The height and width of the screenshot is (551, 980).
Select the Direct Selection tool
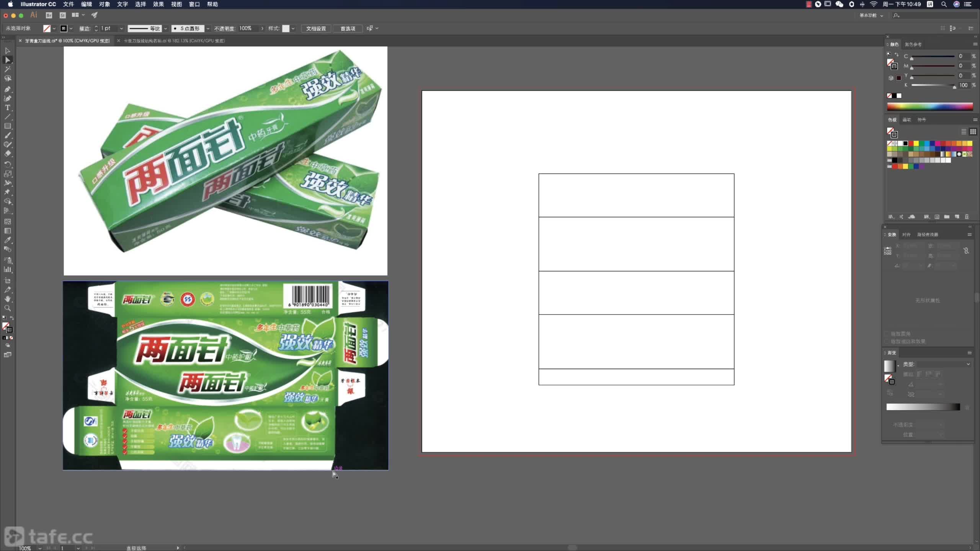pyautogui.click(x=7, y=60)
